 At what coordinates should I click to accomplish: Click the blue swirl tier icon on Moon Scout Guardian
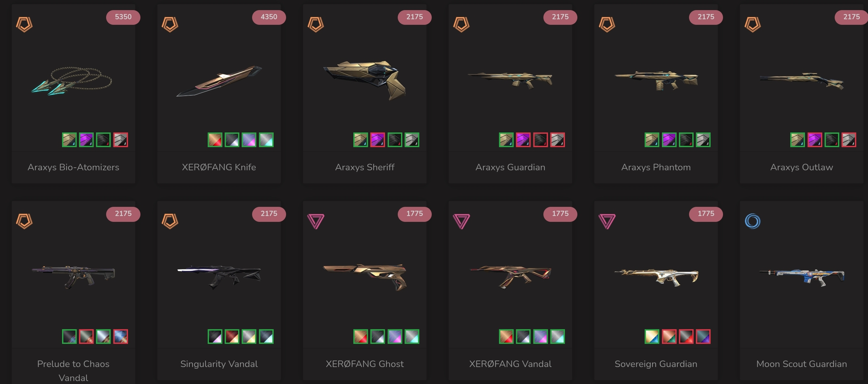[x=752, y=221]
